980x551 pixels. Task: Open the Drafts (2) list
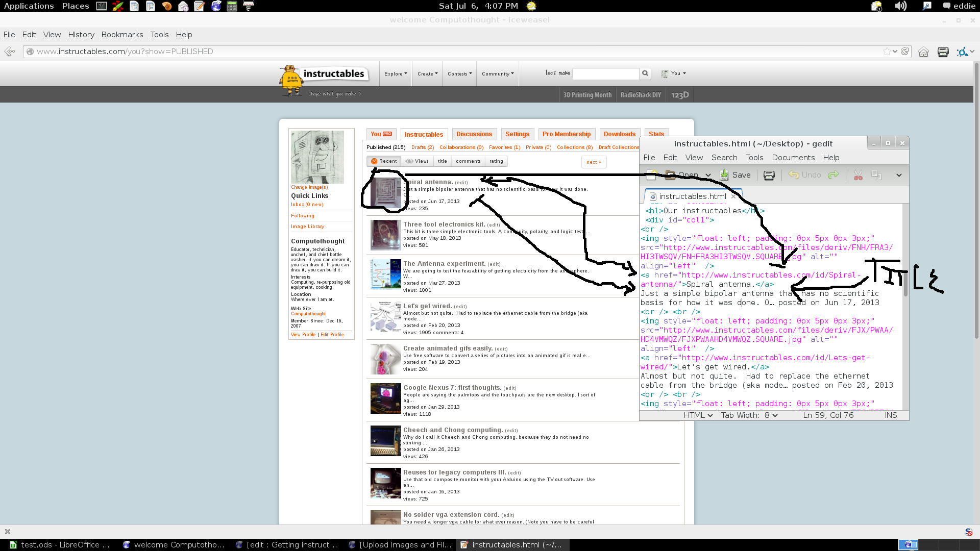[423, 147]
